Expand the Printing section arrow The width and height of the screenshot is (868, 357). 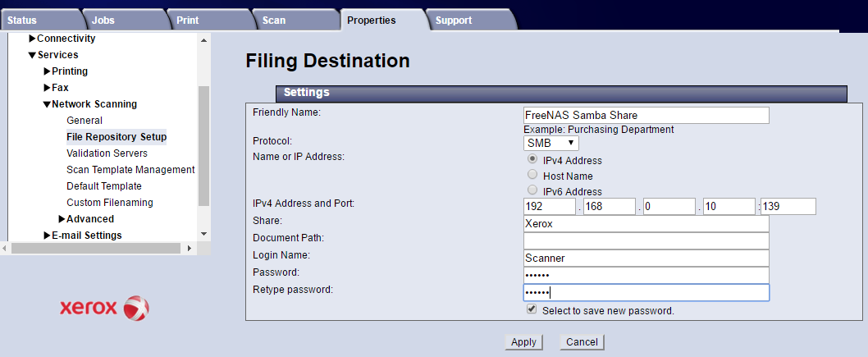[x=47, y=71]
